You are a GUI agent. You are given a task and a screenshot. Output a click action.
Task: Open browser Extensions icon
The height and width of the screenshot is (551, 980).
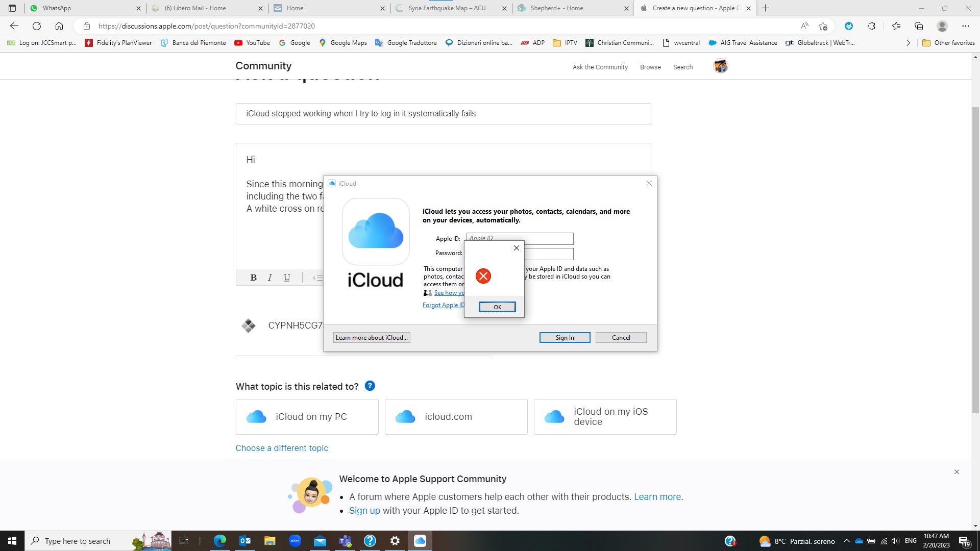point(871,26)
